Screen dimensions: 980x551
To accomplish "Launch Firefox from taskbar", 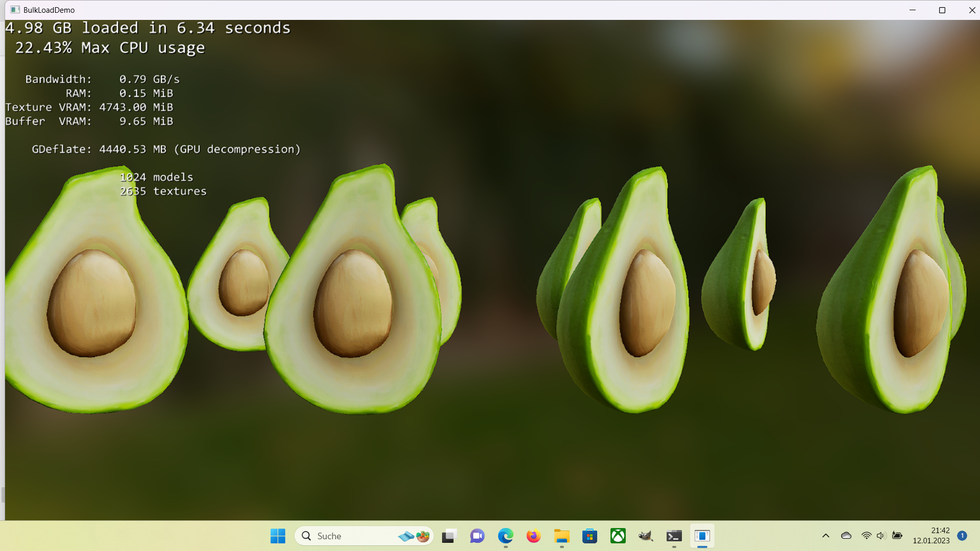I will [533, 536].
